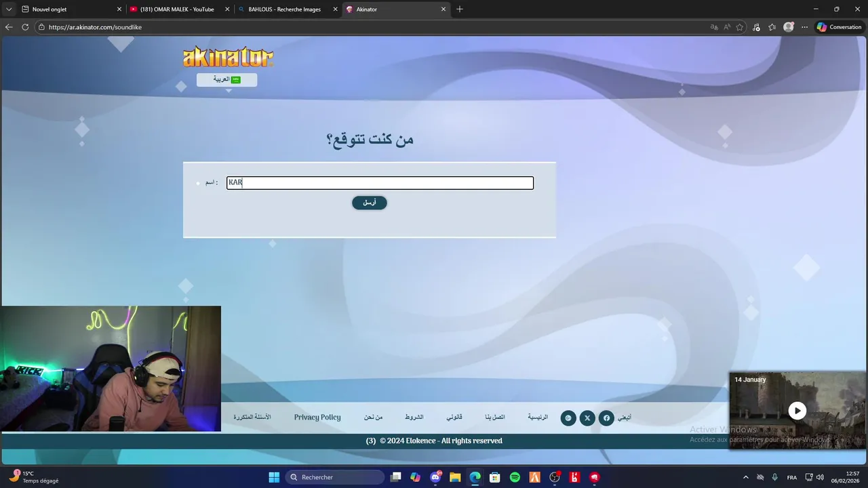Open Akinator's X (Twitter) icon
Screen dimensions: 868x488
pyautogui.click(x=587, y=418)
